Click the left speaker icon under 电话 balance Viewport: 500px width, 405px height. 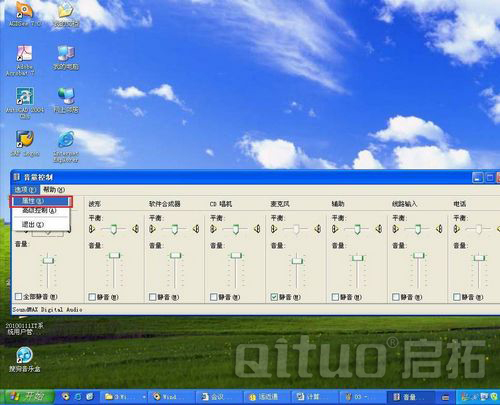[457, 229]
